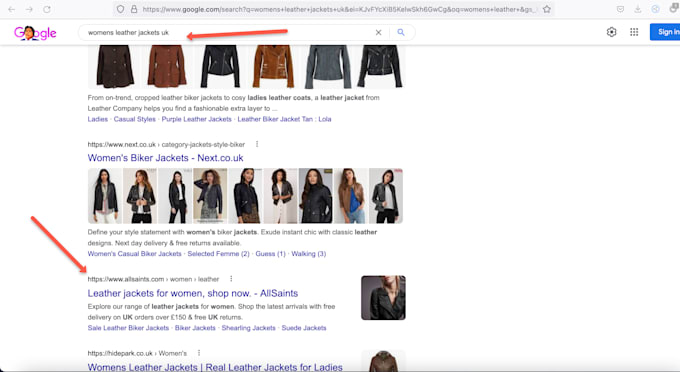Viewport: 680px width, 372px height.
Task: Open Leather jackets for women AllSaints result
Action: 193,293
